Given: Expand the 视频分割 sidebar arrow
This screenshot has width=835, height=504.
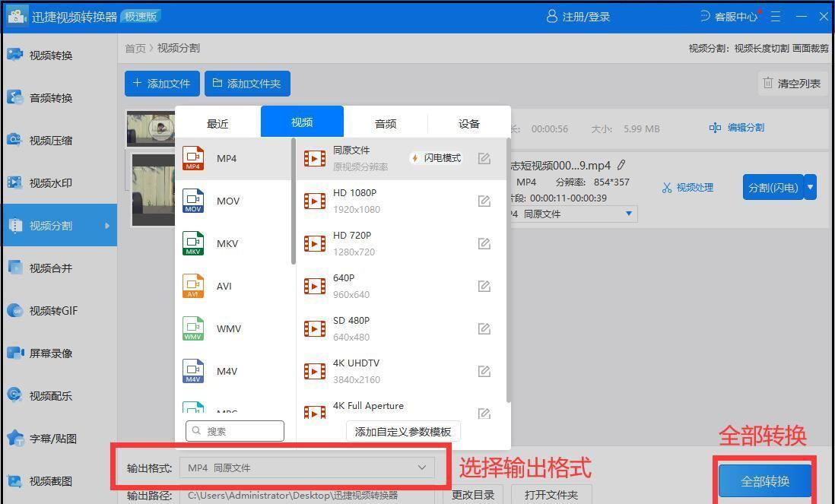Looking at the screenshot, I should coord(107,226).
